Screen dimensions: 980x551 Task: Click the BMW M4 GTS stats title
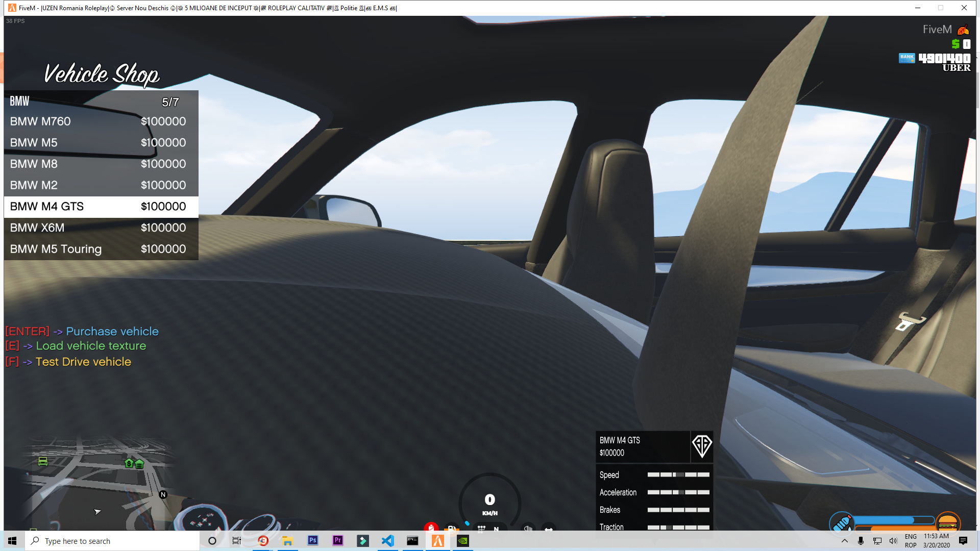[620, 440]
